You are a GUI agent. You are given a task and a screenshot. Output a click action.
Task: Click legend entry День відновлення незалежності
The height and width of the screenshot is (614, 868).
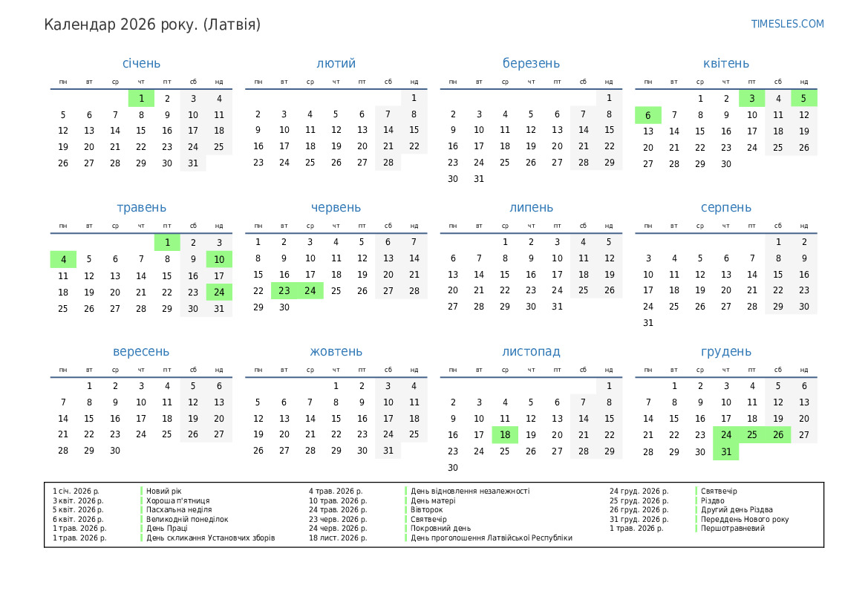click(x=470, y=491)
